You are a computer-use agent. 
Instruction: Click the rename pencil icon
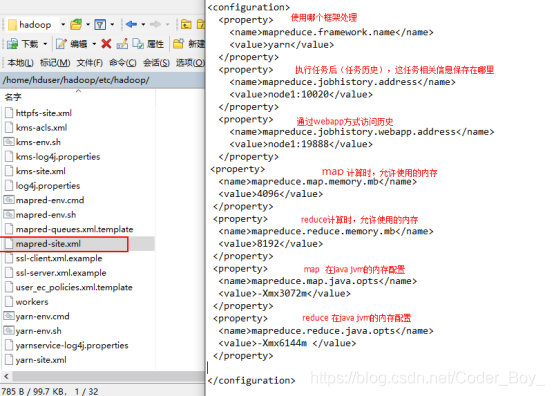[x=122, y=44]
